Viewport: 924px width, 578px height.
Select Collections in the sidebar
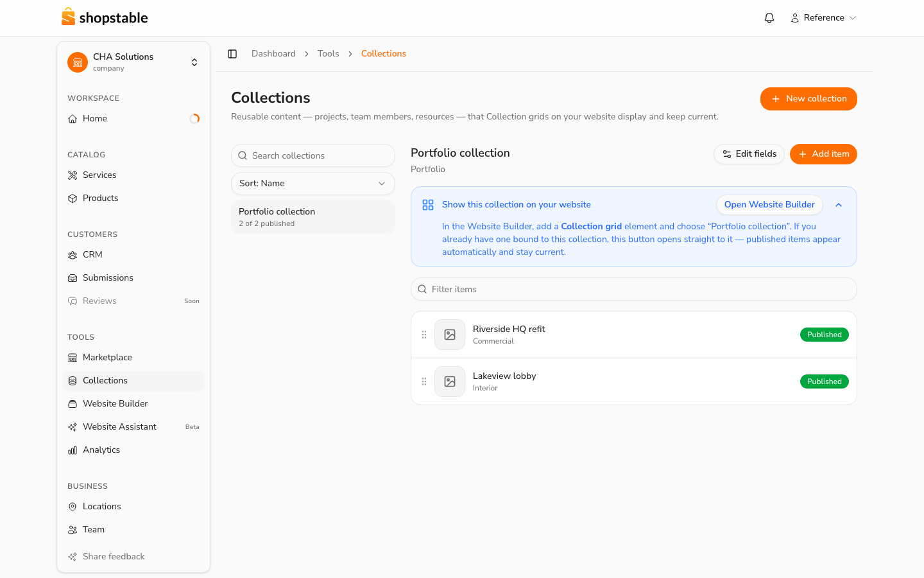point(133,381)
